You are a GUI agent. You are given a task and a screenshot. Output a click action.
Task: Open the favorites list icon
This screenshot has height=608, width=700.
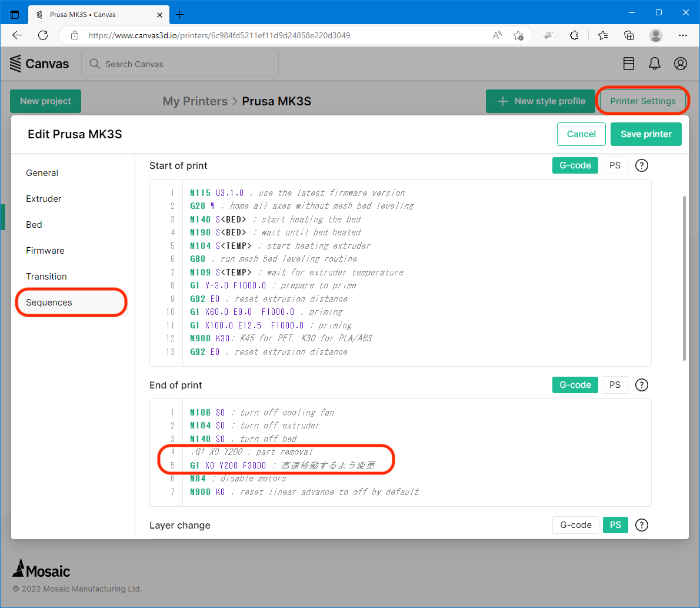coord(603,35)
